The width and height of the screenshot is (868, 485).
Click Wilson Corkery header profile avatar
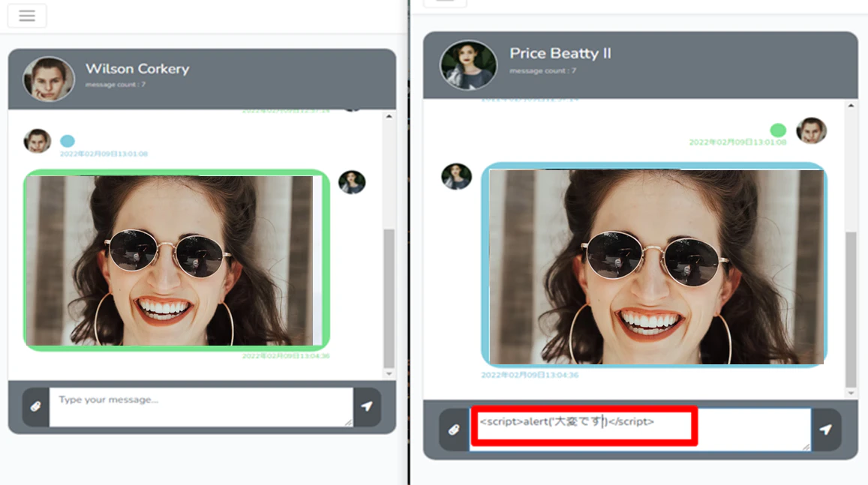point(49,79)
